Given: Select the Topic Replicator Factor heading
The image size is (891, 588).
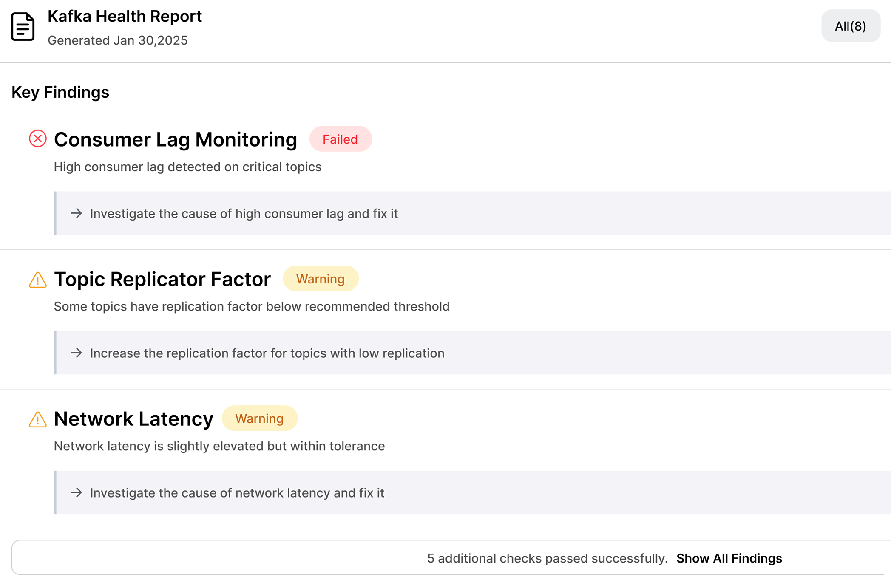Looking at the screenshot, I should [x=162, y=279].
